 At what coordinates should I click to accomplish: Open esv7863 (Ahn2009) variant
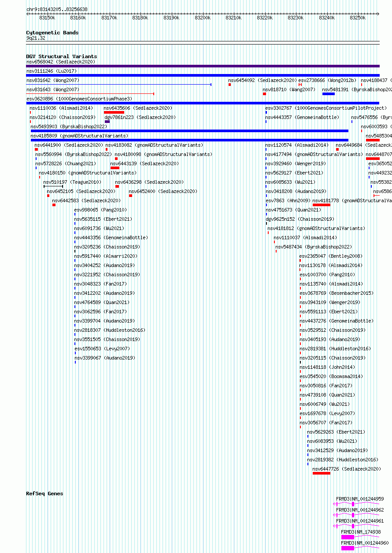(288, 200)
